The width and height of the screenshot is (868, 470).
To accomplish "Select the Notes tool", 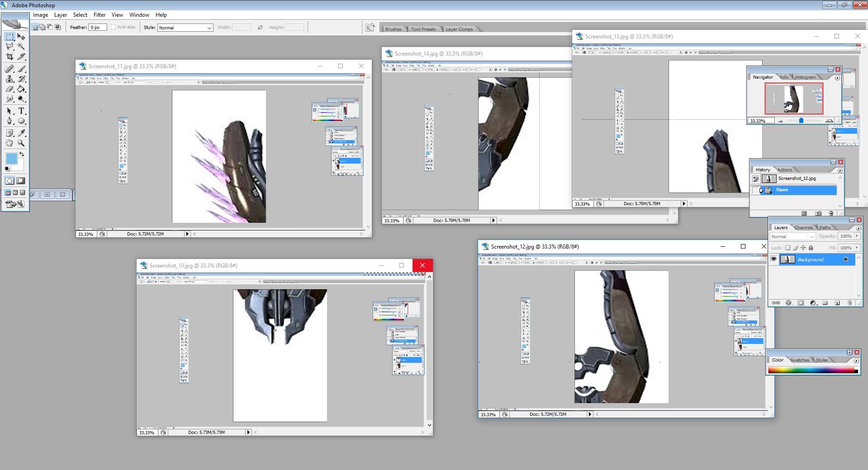I will (9, 133).
